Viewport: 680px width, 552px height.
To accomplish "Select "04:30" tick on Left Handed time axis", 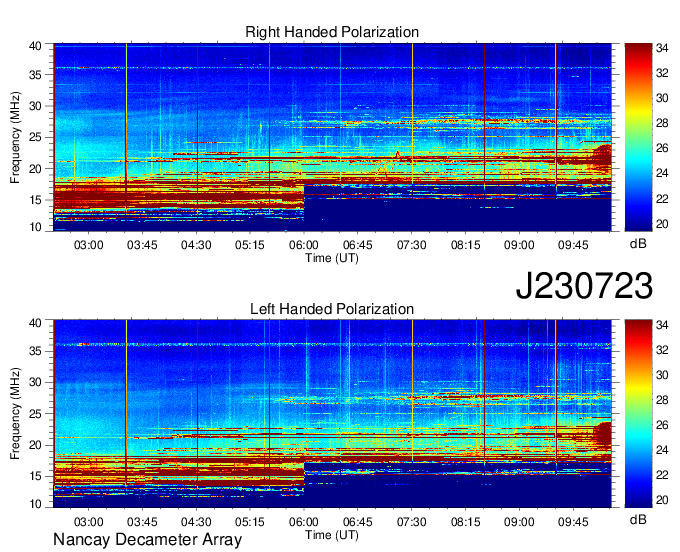I will click(196, 522).
